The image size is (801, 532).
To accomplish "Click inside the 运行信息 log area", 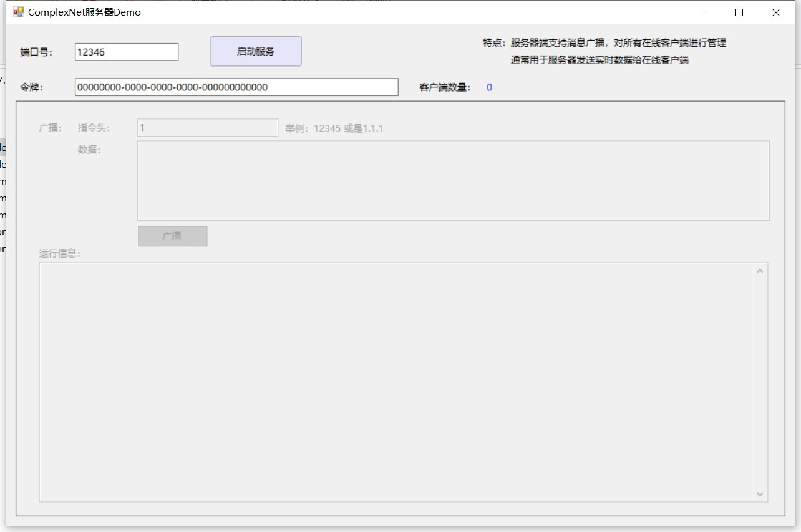I will 393,380.
